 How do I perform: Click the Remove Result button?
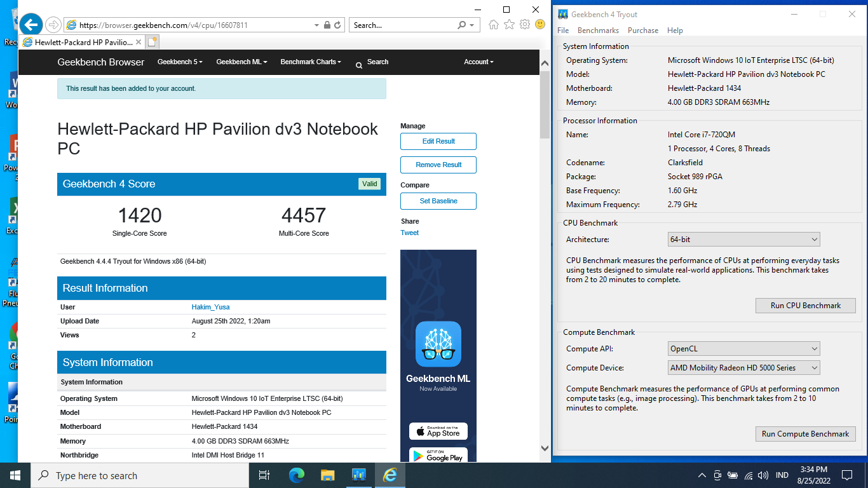point(438,165)
